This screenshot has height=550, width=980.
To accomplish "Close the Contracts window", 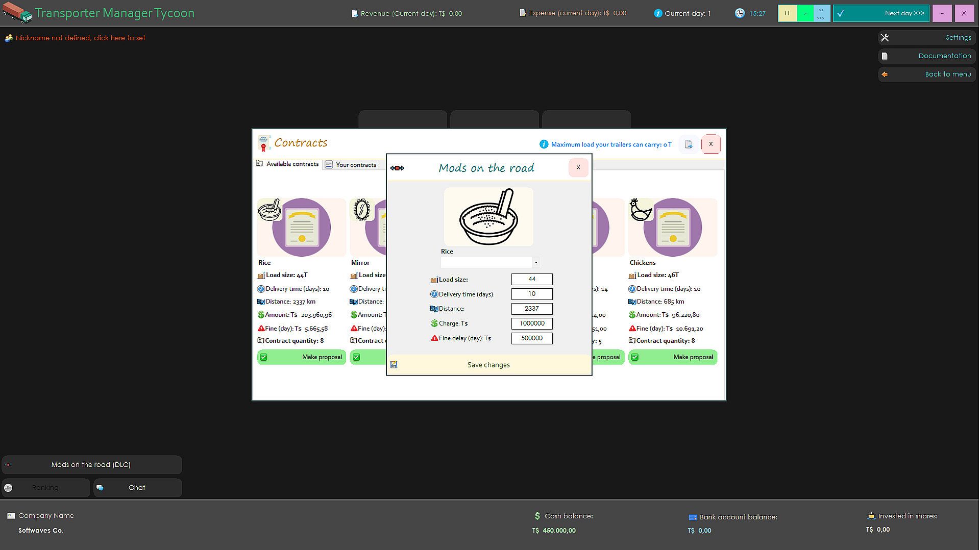I will [x=710, y=144].
